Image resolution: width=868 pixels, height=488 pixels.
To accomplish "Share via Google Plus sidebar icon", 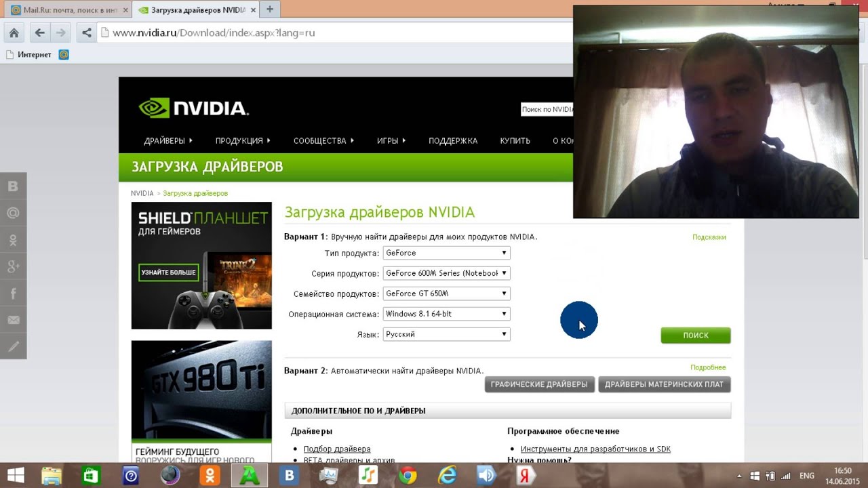I will pyautogui.click(x=13, y=266).
